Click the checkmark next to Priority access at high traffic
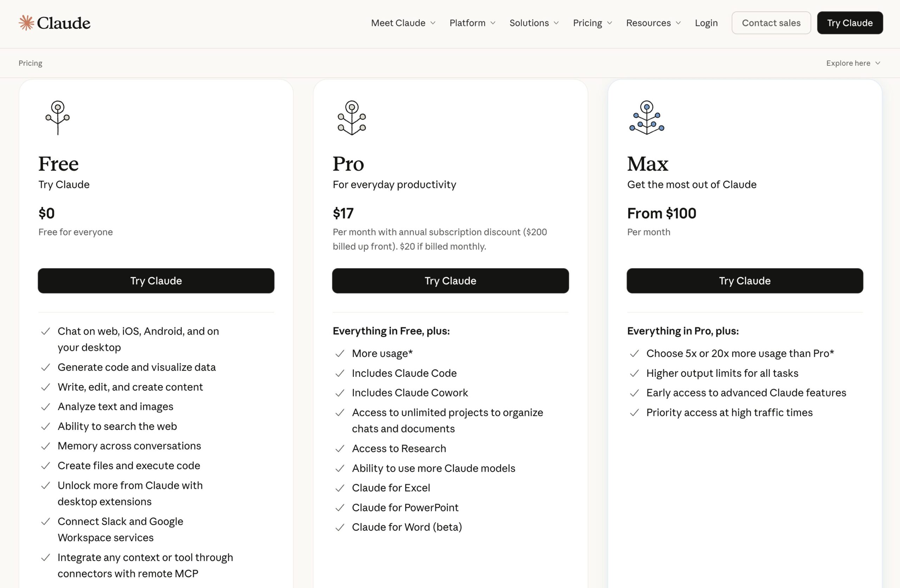The height and width of the screenshot is (588, 900). 634,413
